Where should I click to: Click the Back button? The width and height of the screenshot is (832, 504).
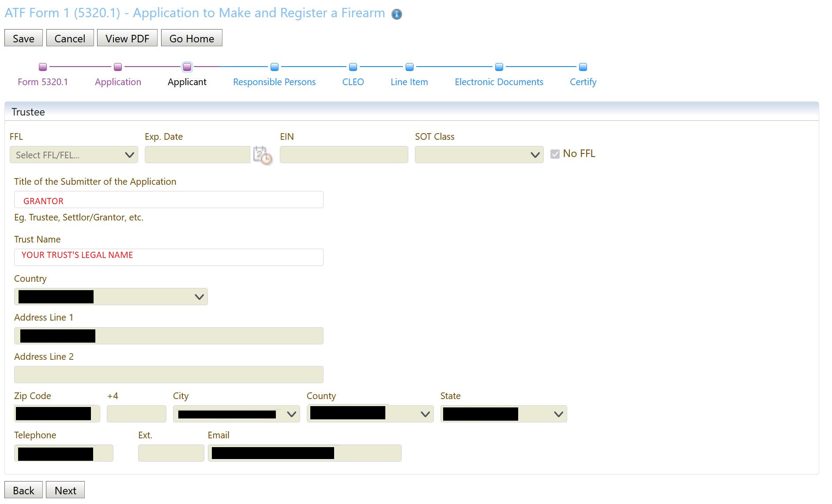pyautogui.click(x=23, y=490)
